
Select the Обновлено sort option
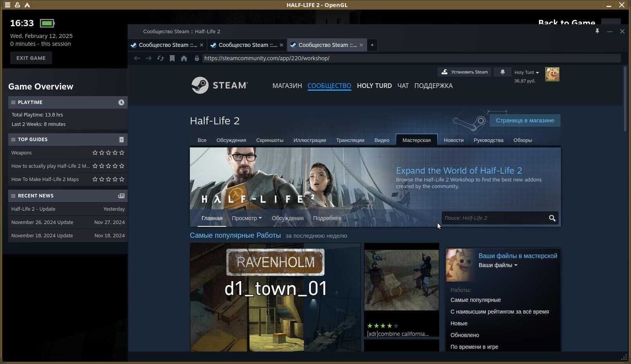(465, 335)
